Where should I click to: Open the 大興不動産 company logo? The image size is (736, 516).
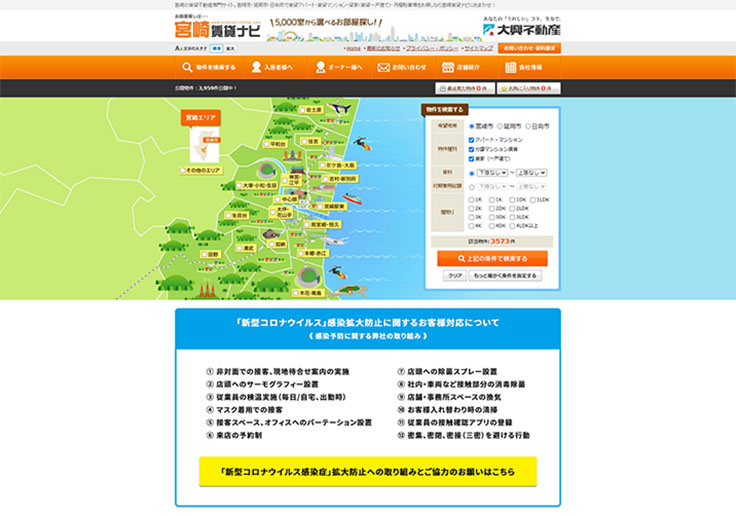pyautogui.click(x=522, y=28)
